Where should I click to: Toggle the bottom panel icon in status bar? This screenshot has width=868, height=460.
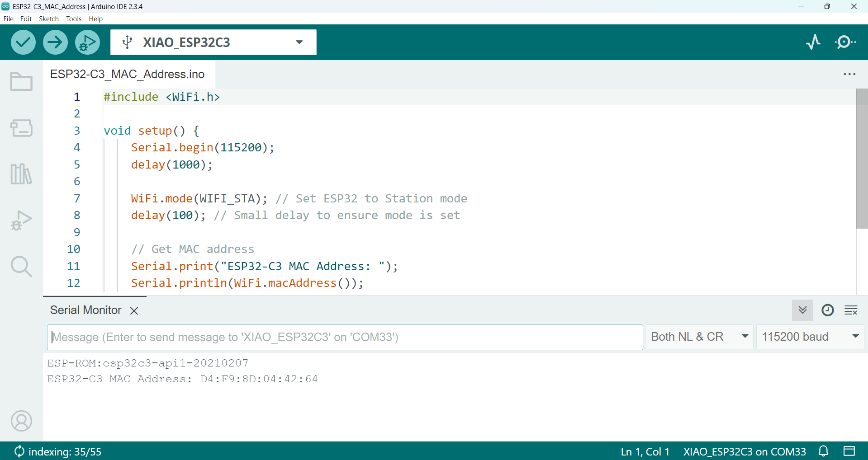849,451
